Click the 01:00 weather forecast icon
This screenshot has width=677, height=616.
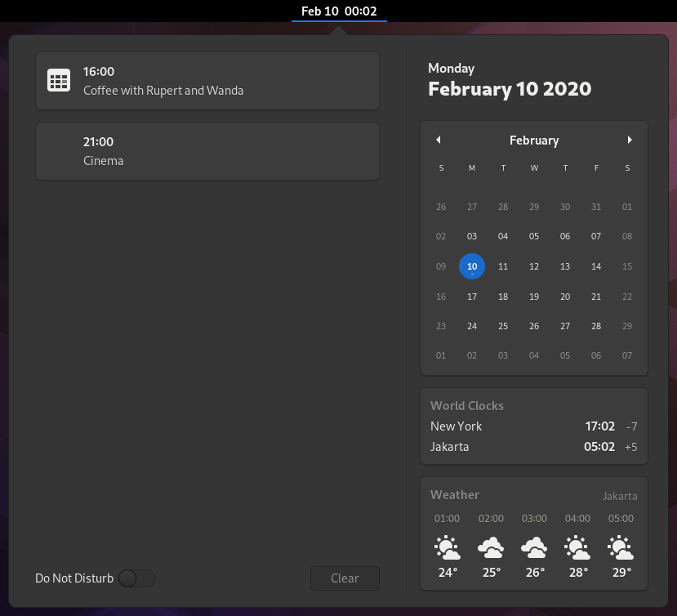(448, 547)
